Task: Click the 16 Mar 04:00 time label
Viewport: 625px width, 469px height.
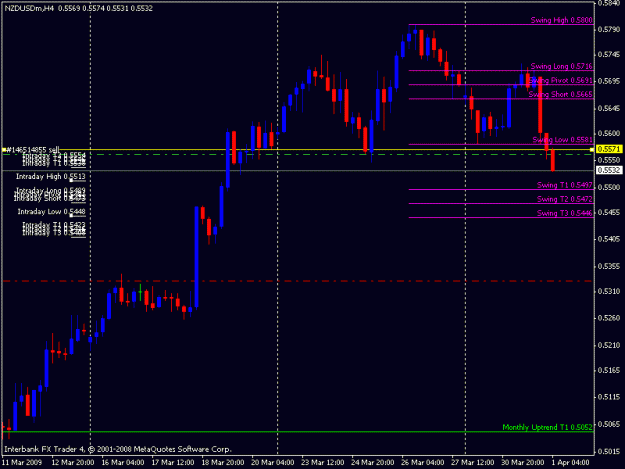Action: [x=123, y=462]
